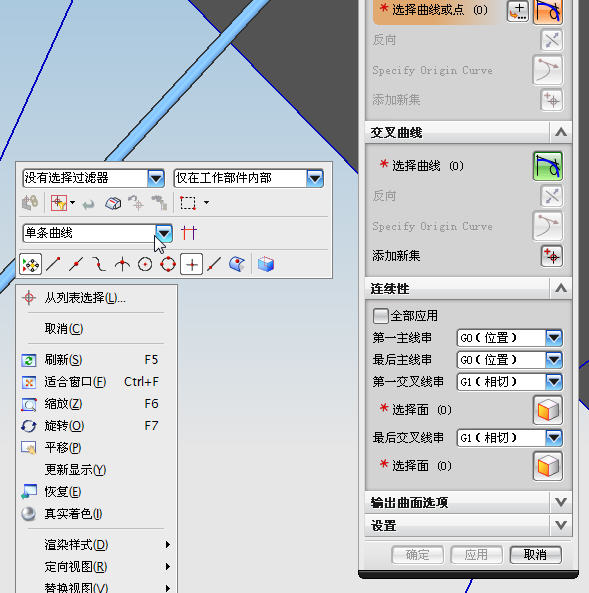
Task: Click the dialog 取消 button
Action: click(535, 555)
